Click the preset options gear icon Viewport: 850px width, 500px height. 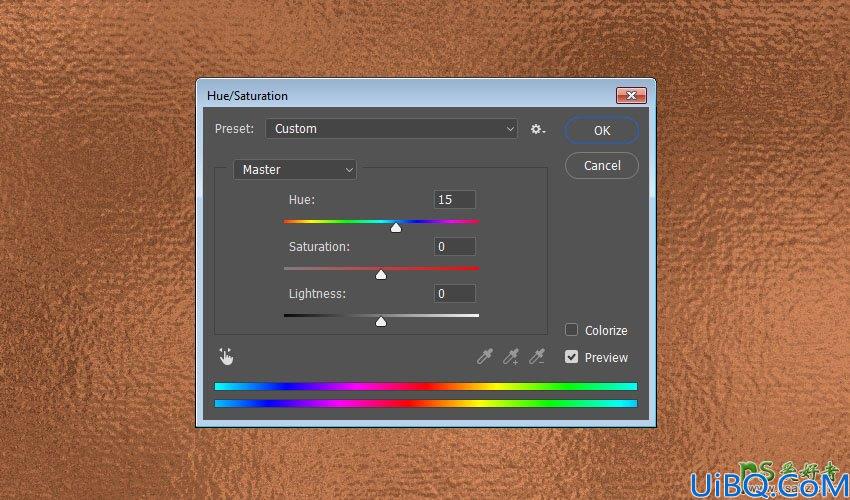tap(537, 129)
